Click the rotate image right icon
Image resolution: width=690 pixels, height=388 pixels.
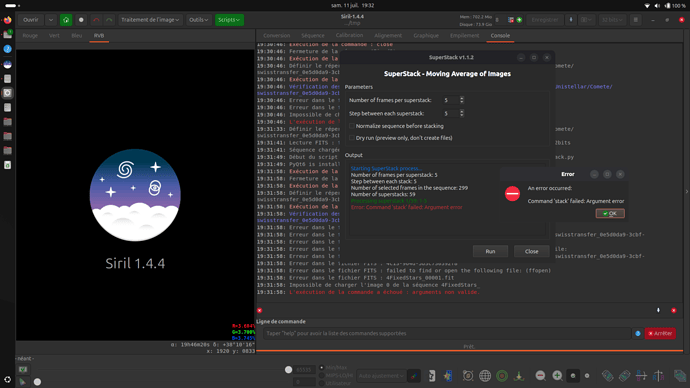pos(624,376)
